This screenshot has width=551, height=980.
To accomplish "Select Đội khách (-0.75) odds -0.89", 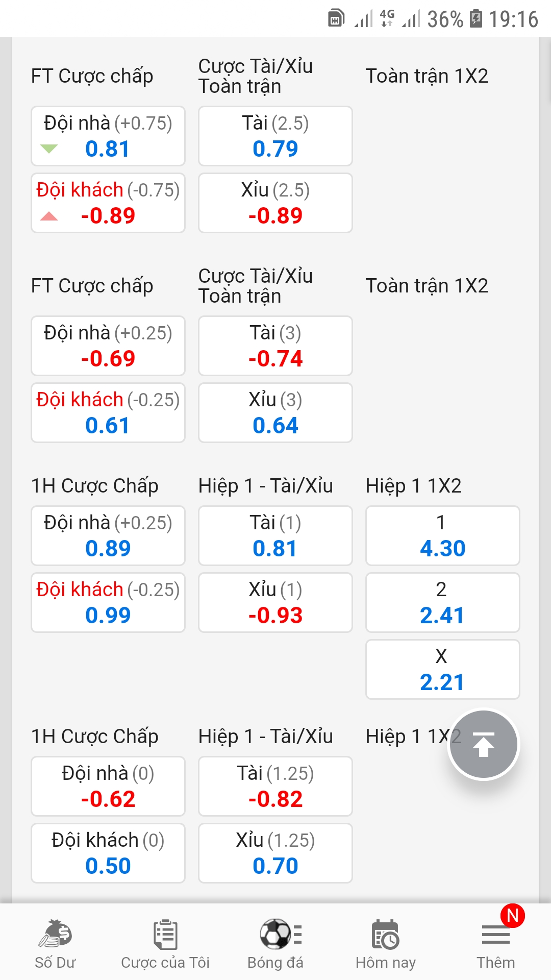I will coord(108,203).
